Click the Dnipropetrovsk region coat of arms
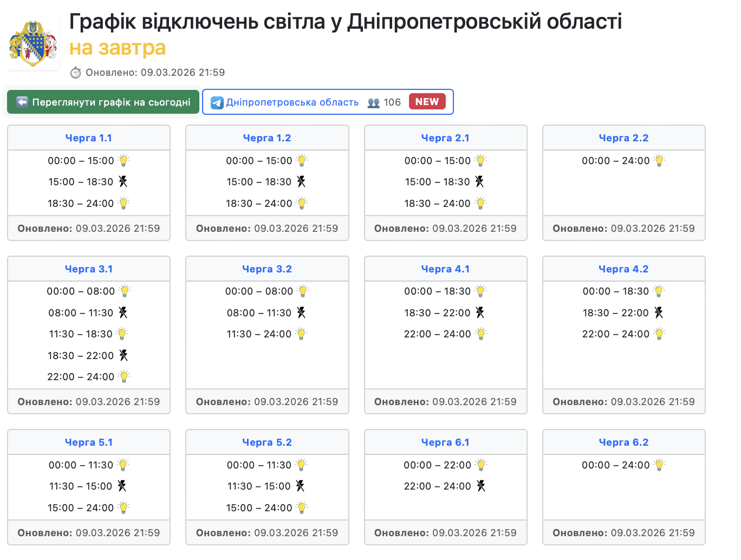Viewport: 741px width, 560px height. click(x=33, y=44)
